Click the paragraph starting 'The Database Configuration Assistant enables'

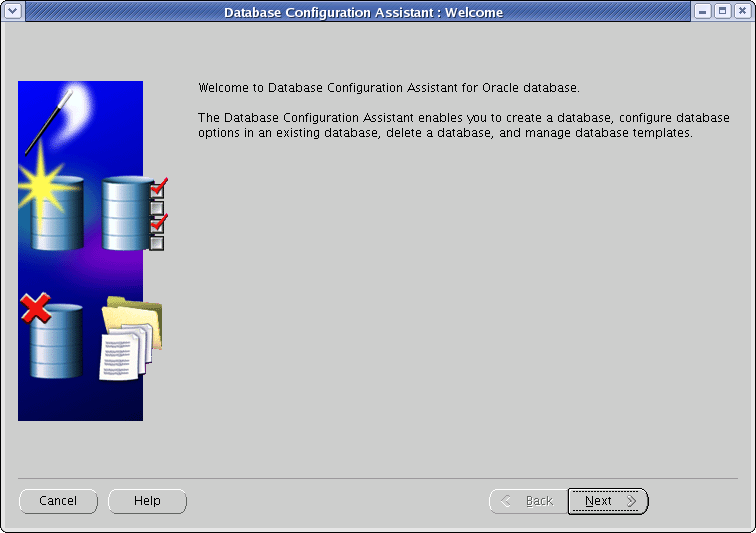pyautogui.click(x=464, y=125)
